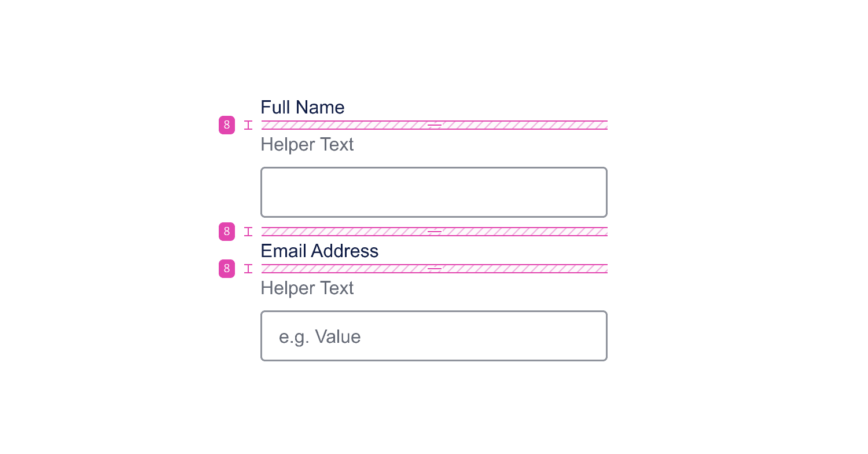This screenshot has height=454, width=868.
Task: Select the hatched spacing bar above Email Address
Action: (347, 232)
